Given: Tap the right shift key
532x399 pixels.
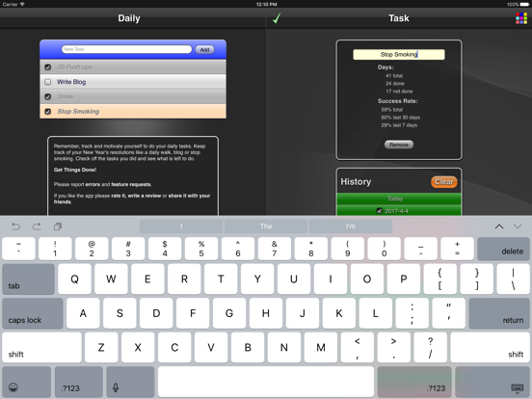Looking at the screenshot, I should [490, 347].
